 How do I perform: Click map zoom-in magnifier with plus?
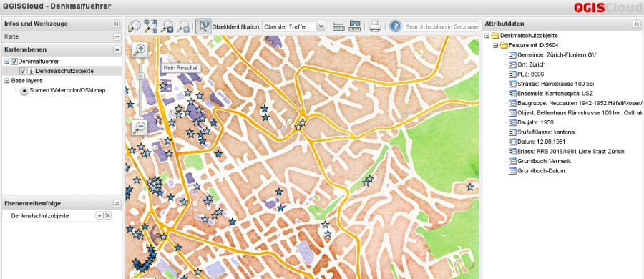pos(140,49)
